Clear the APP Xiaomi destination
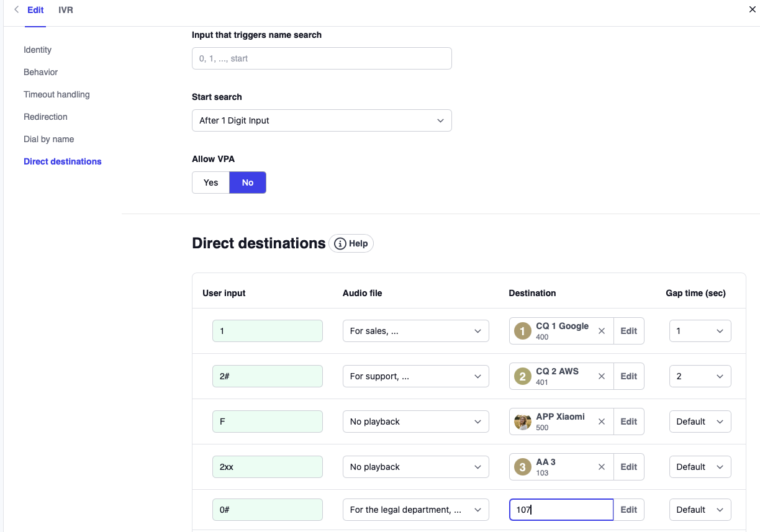Viewport: 760px width, 532px height. [x=601, y=422]
